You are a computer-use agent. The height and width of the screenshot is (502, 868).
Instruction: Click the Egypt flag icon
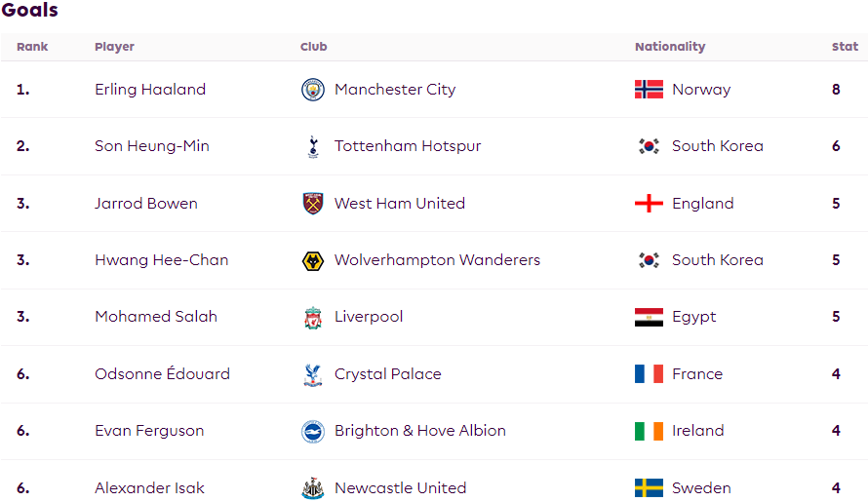pos(649,317)
